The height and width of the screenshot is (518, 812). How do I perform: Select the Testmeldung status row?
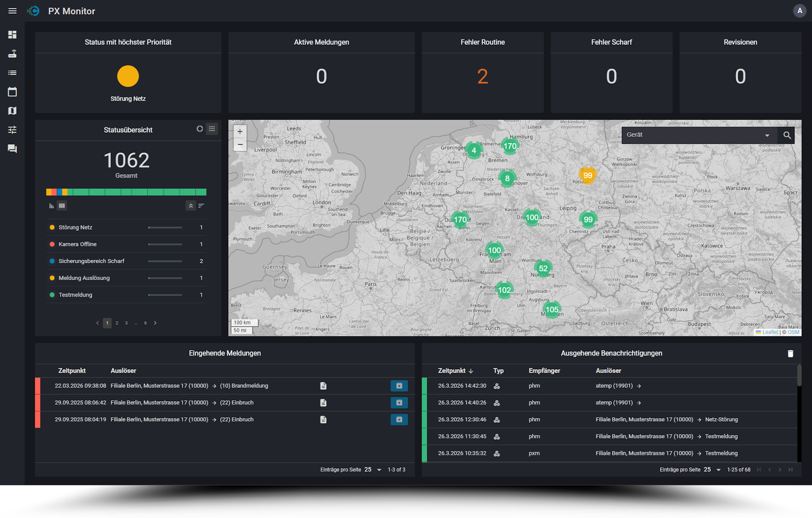(x=126, y=295)
